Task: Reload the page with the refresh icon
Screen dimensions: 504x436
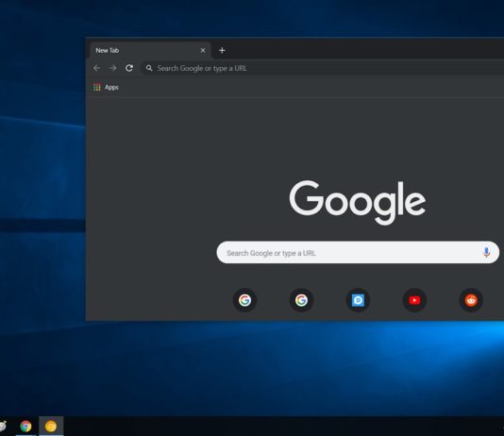Action: (x=129, y=68)
